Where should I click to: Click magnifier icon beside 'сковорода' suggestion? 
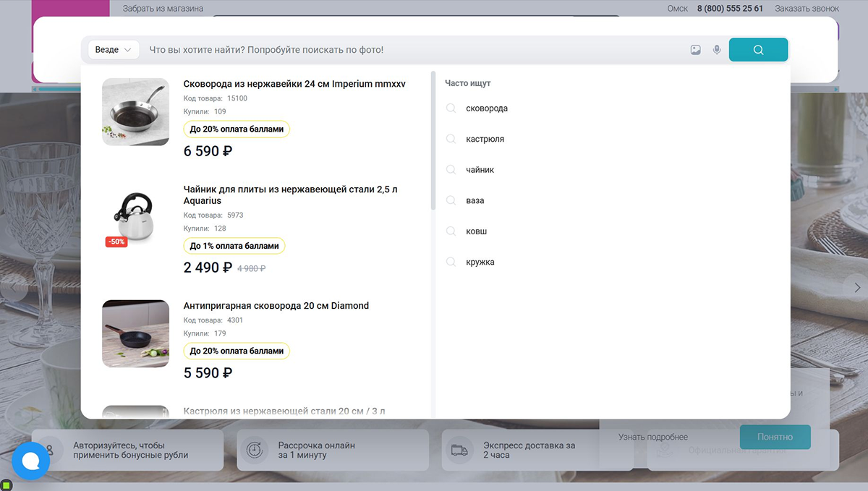(451, 108)
